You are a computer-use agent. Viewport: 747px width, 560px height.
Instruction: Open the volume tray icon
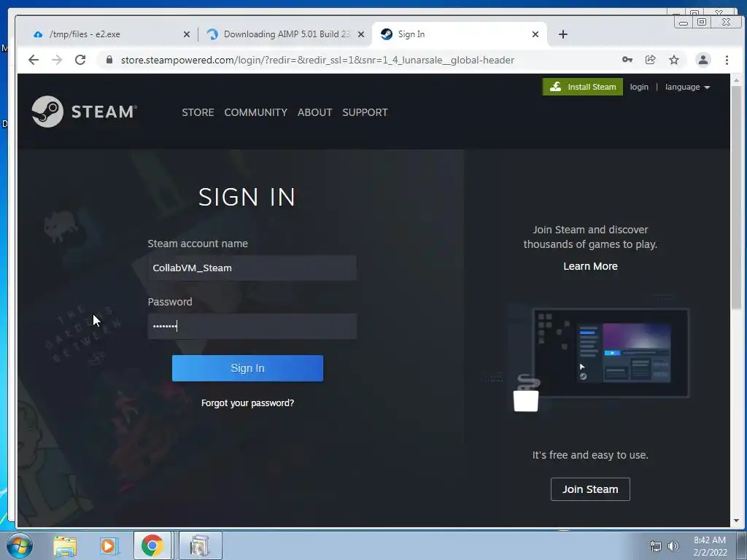click(673, 546)
